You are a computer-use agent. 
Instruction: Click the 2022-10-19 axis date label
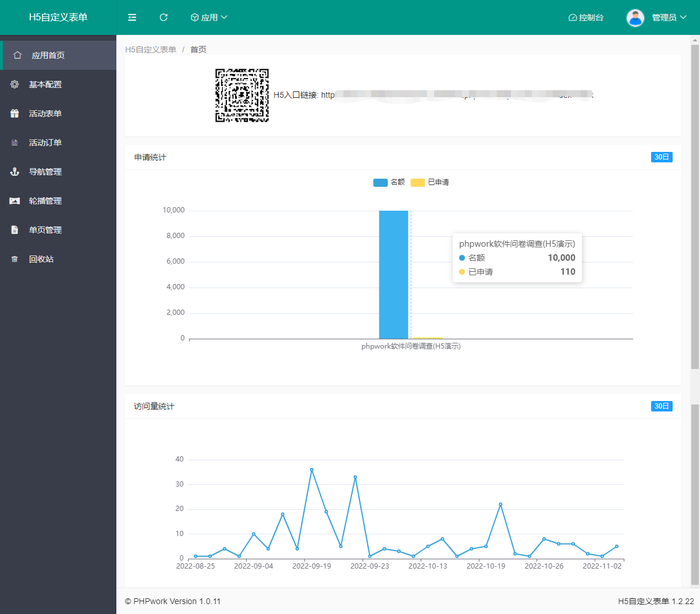pyautogui.click(x=486, y=566)
